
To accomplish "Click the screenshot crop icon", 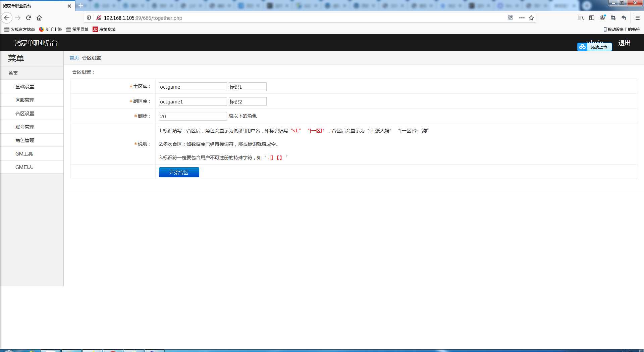I will coord(613,18).
